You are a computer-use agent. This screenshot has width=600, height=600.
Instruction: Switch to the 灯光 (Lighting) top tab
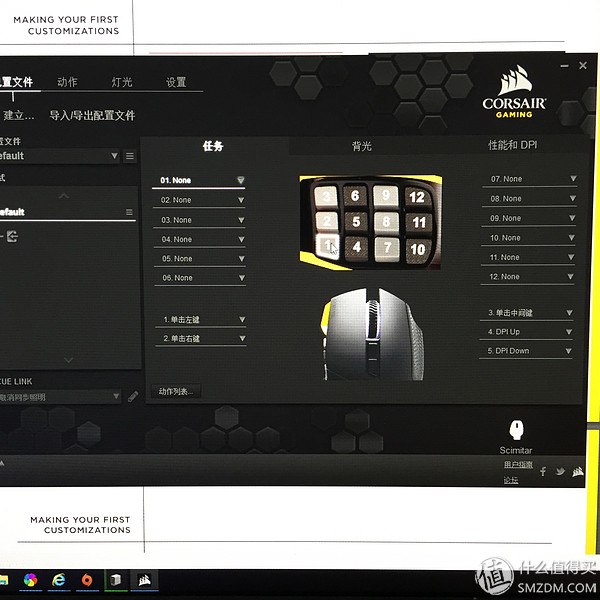[x=122, y=82]
